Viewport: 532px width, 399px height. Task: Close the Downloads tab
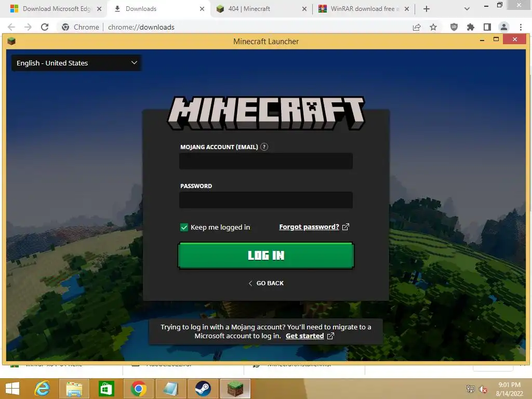click(202, 9)
